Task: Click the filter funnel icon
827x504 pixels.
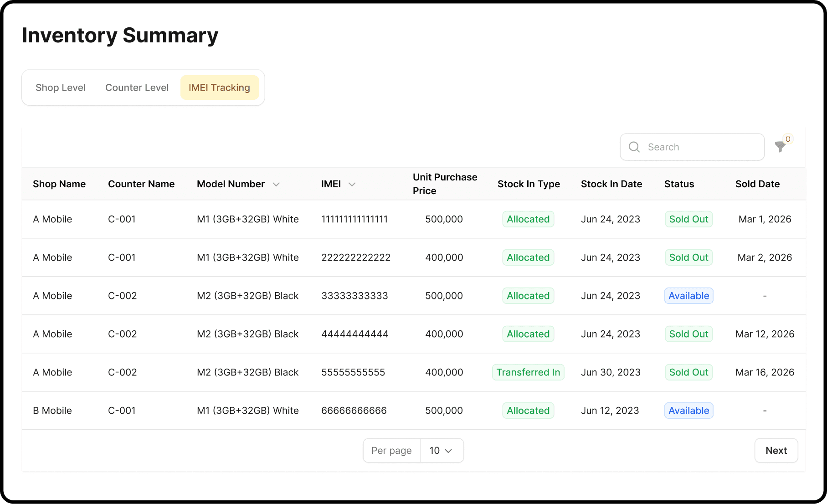Action: pos(780,147)
